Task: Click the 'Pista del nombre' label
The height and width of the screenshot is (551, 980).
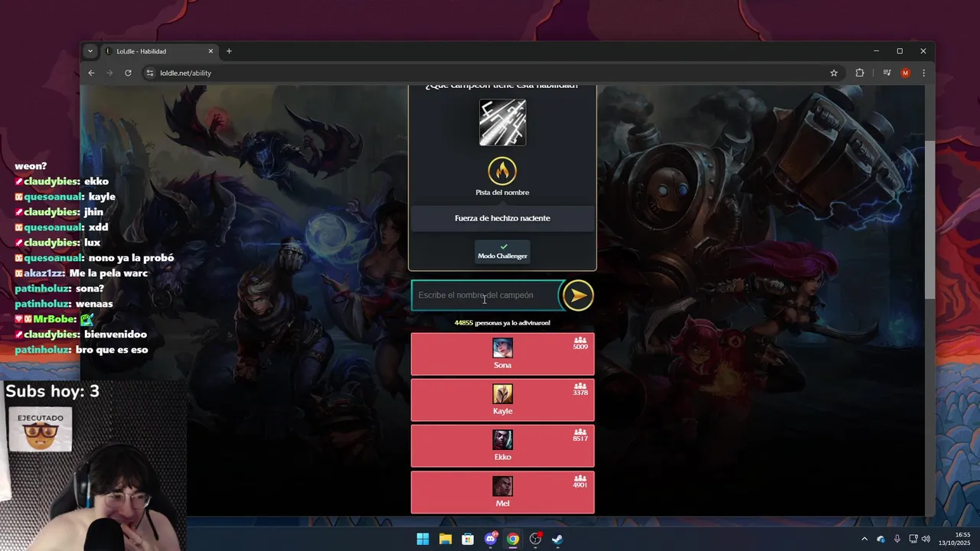Action: tap(502, 192)
